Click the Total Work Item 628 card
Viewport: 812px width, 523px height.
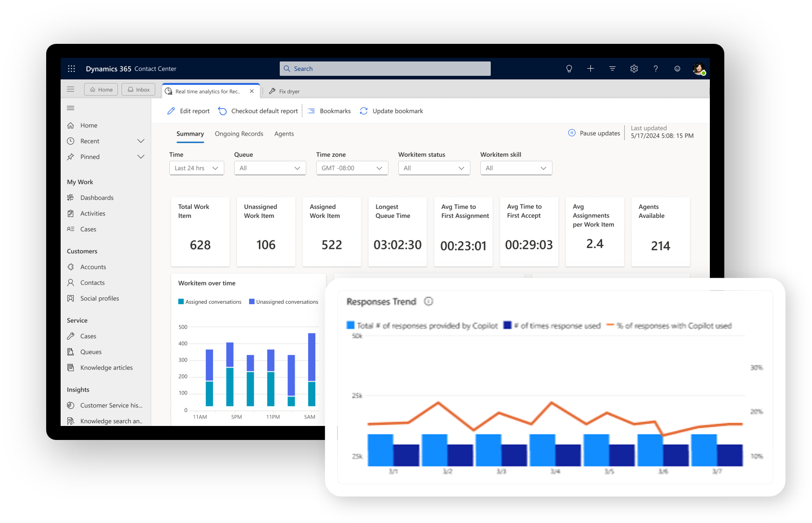pyautogui.click(x=200, y=232)
